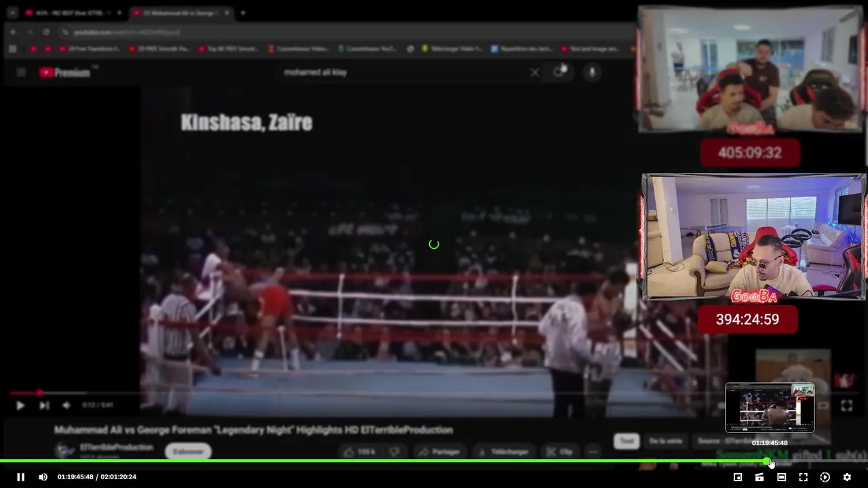Image resolution: width=868 pixels, height=488 pixels.
Task: Like the Muhammad Ali video
Action: coord(359,452)
